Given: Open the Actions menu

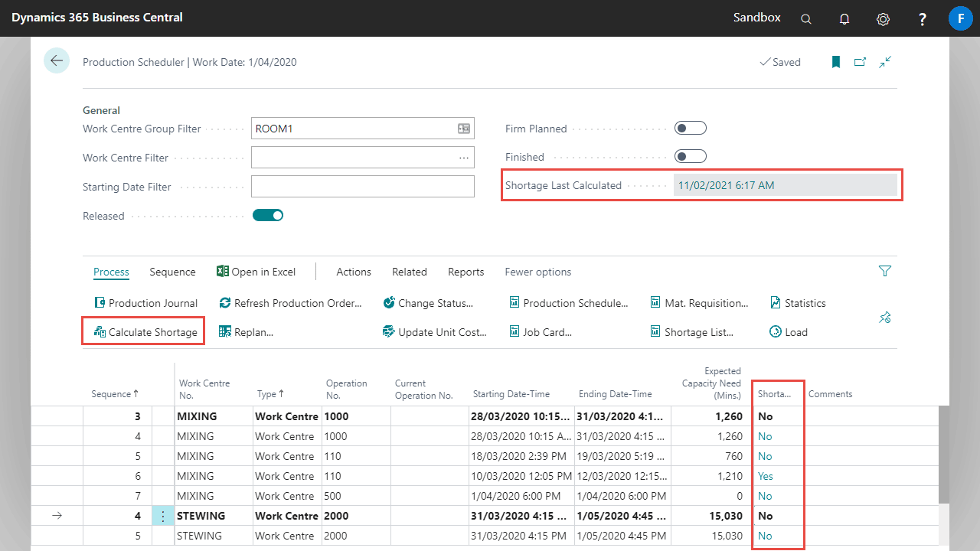Looking at the screenshot, I should [x=354, y=272].
